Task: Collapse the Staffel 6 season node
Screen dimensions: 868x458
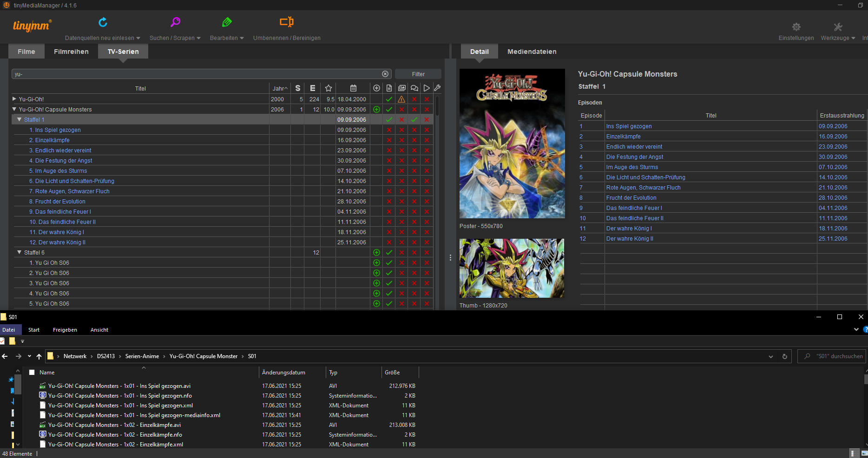Action: point(19,252)
